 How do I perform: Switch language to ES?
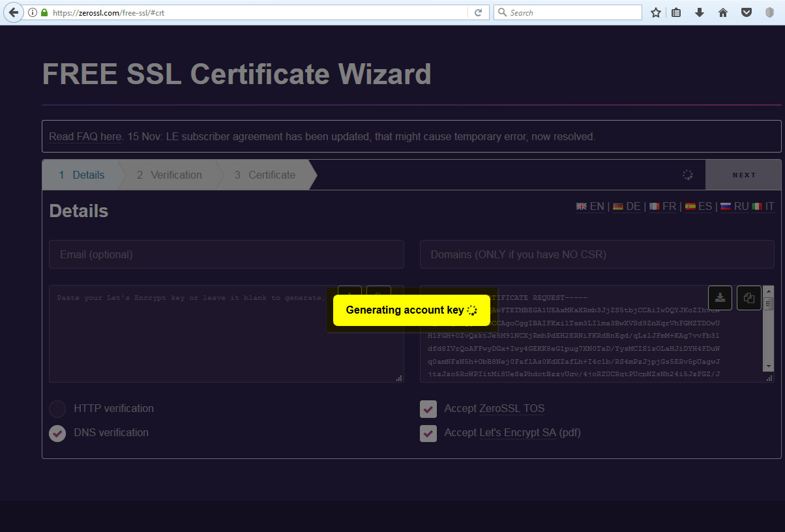[705, 207]
